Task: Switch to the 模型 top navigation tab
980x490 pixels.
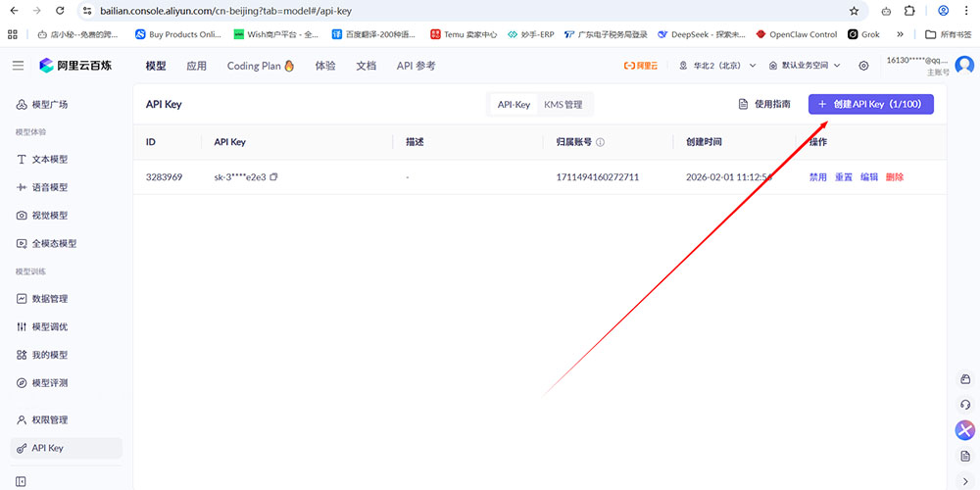Action: coord(156,66)
